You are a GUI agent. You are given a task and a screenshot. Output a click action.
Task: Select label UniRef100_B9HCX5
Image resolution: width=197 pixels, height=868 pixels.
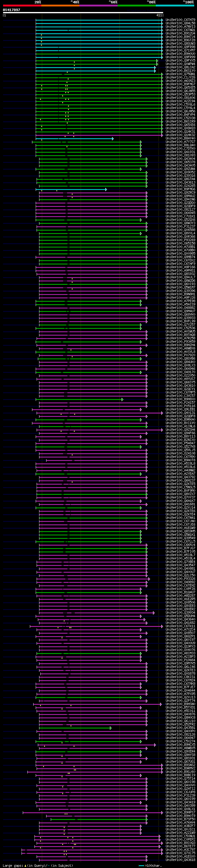coord(180,745)
